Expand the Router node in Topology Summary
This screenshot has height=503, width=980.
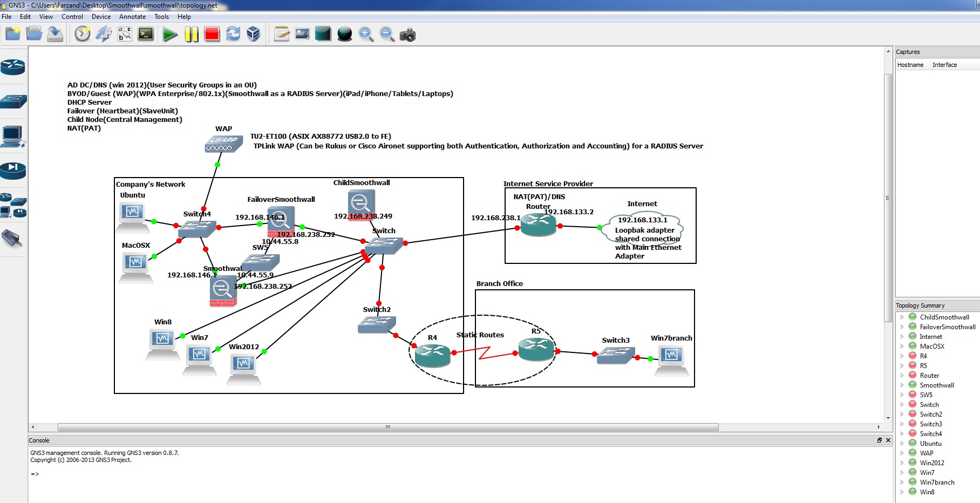902,376
